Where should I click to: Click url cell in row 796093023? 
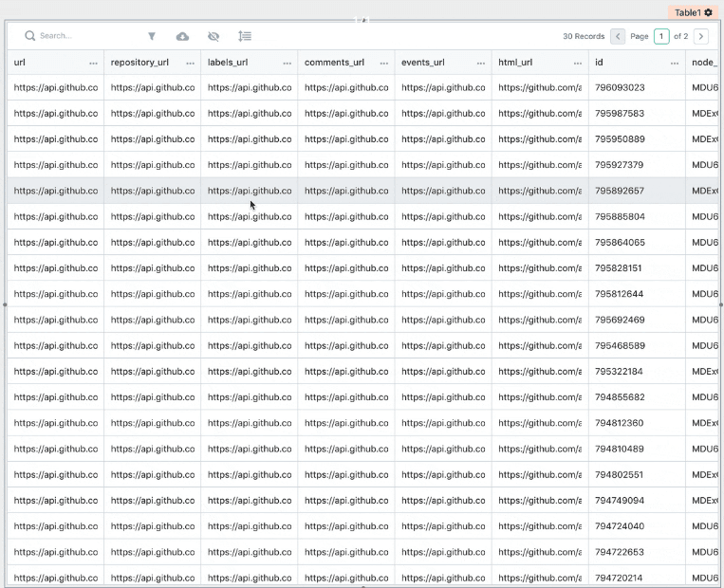pos(55,87)
